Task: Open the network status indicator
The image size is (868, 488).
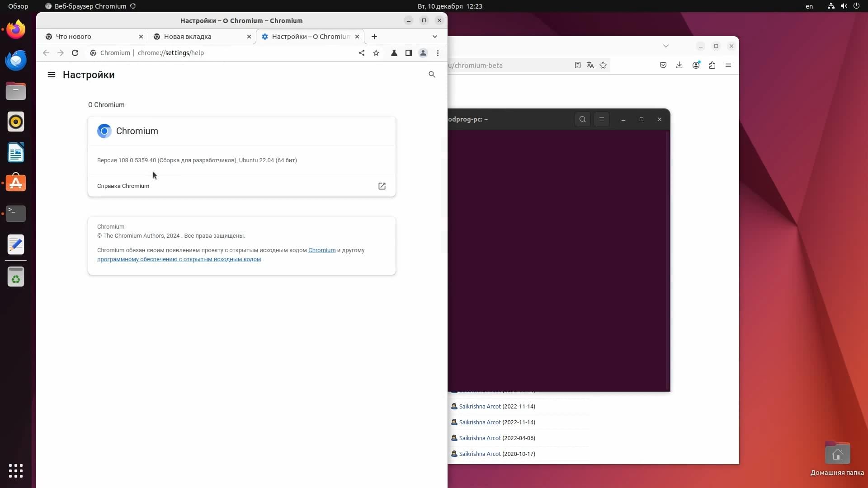Action: [x=831, y=6]
